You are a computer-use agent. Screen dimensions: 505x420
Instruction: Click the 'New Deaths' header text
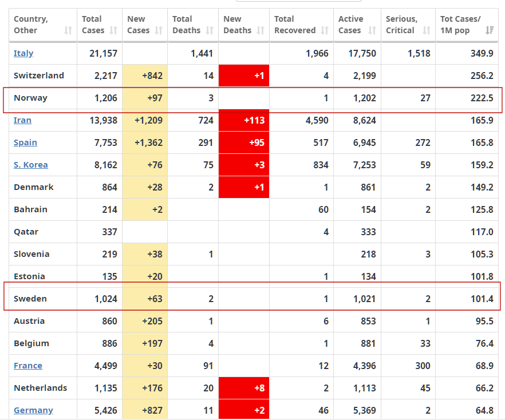click(238, 25)
